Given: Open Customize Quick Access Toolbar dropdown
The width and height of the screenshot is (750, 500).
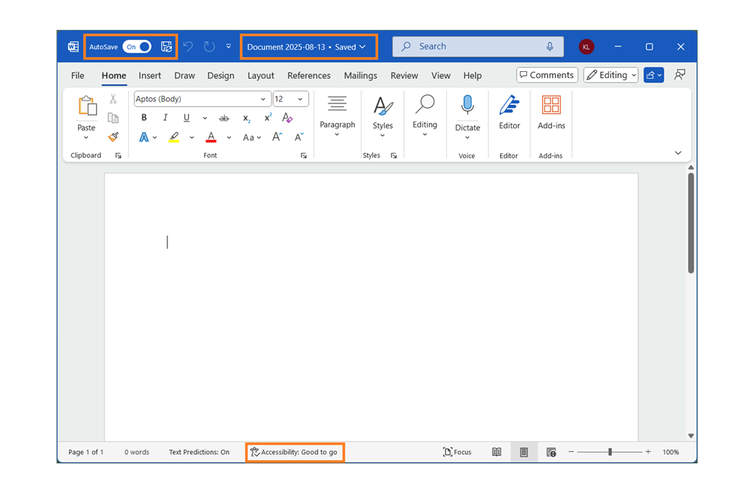Looking at the screenshot, I should (x=229, y=46).
